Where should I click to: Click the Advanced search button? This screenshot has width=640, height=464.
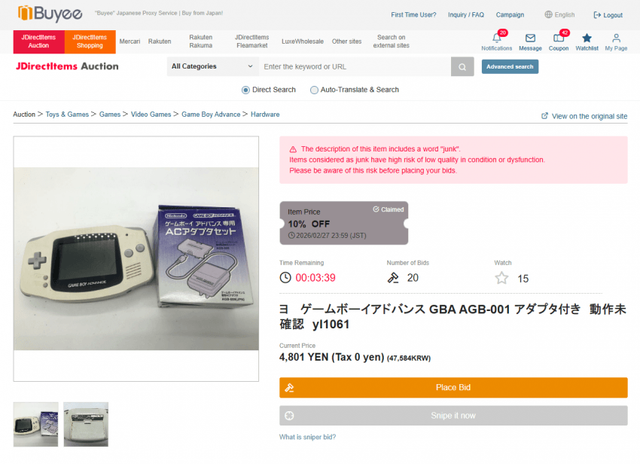[x=510, y=67]
